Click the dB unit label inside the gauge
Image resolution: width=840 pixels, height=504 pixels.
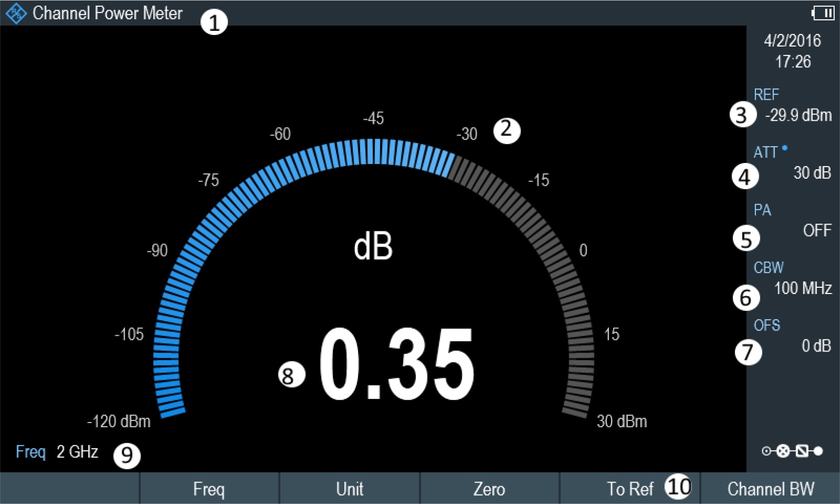click(x=373, y=245)
